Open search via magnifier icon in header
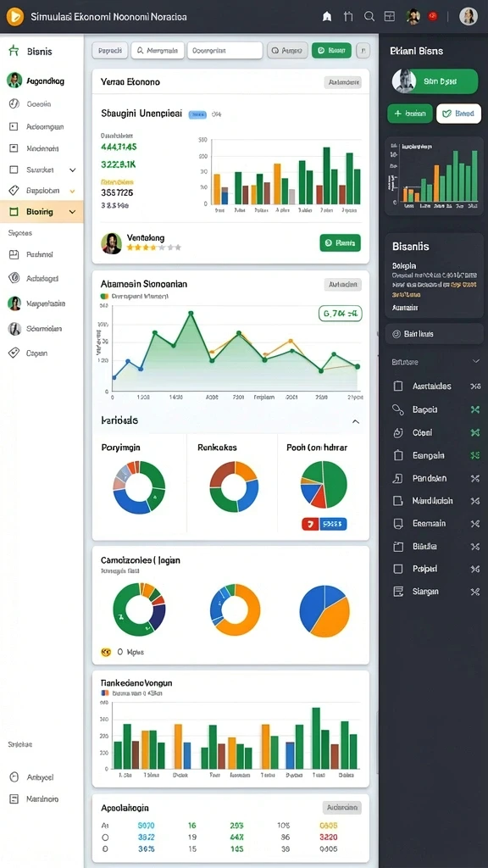The height and width of the screenshot is (868, 488). pyautogui.click(x=369, y=17)
